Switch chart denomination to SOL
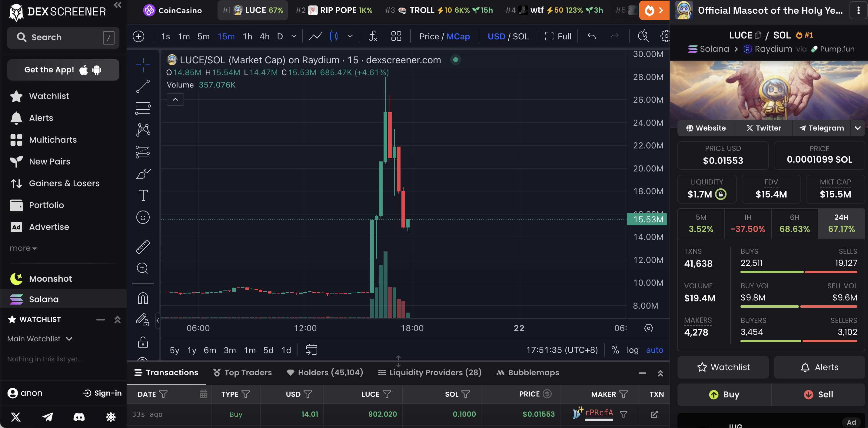The image size is (868, 428). coord(520,36)
